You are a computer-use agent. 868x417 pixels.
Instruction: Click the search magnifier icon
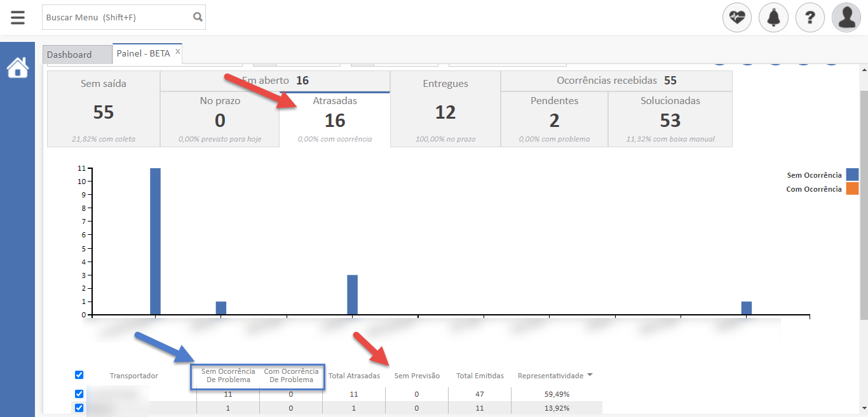point(198,17)
